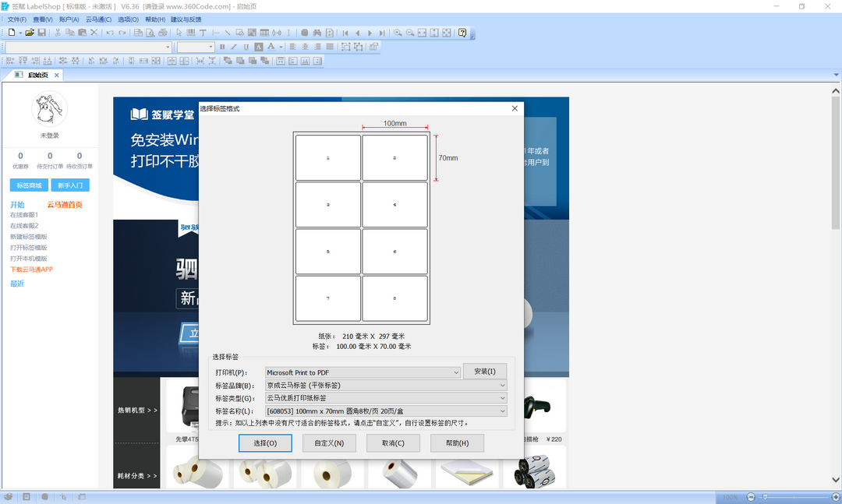Expand the 标签名称 label name dropdown
The image size is (842, 504).
pyautogui.click(x=386, y=411)
